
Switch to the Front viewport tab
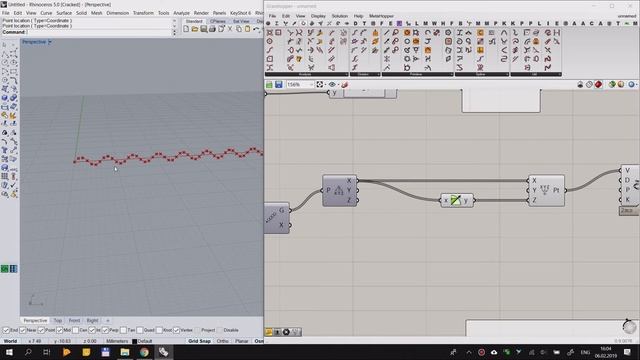74,321
